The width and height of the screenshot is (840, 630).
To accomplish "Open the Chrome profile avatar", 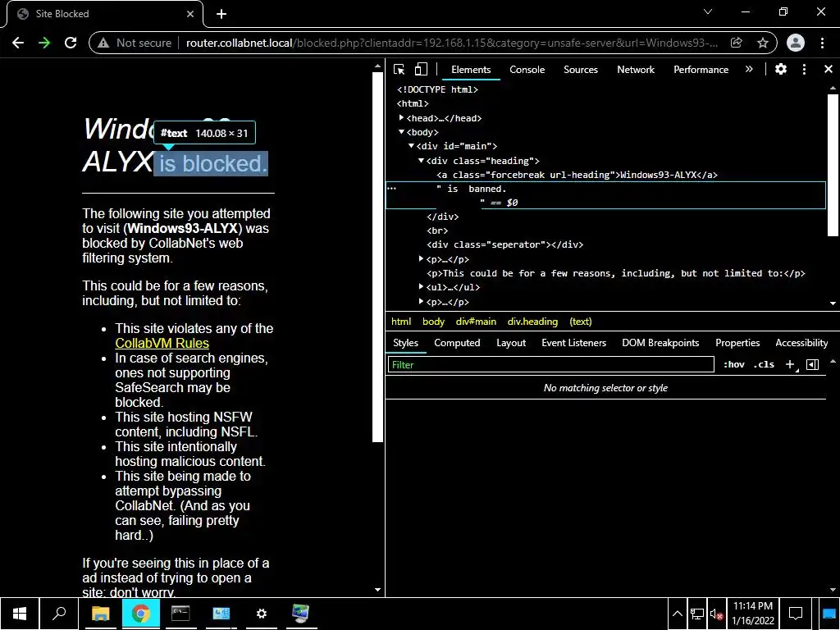I will point(796,43).
